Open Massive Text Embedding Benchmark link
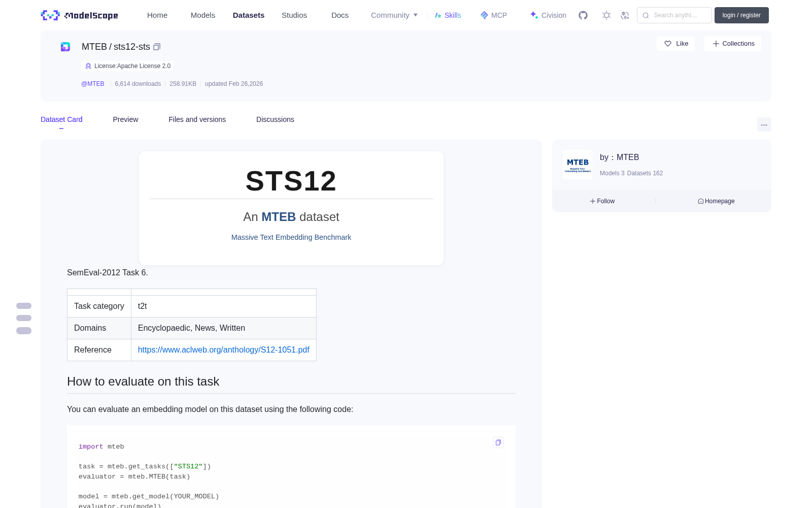Image resolution: width=812 pixels, height=508 pixels. pos(291,237)
